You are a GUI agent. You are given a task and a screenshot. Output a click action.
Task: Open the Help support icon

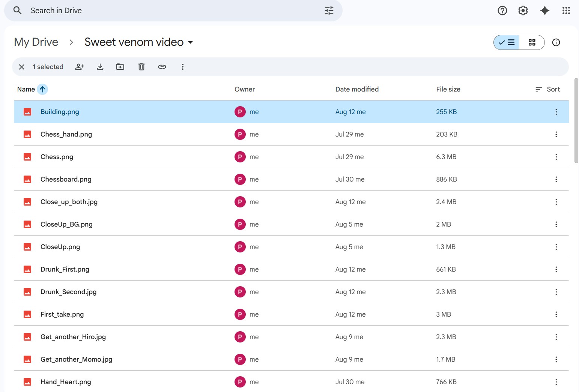pyautogui.click(x=502, y=11)
